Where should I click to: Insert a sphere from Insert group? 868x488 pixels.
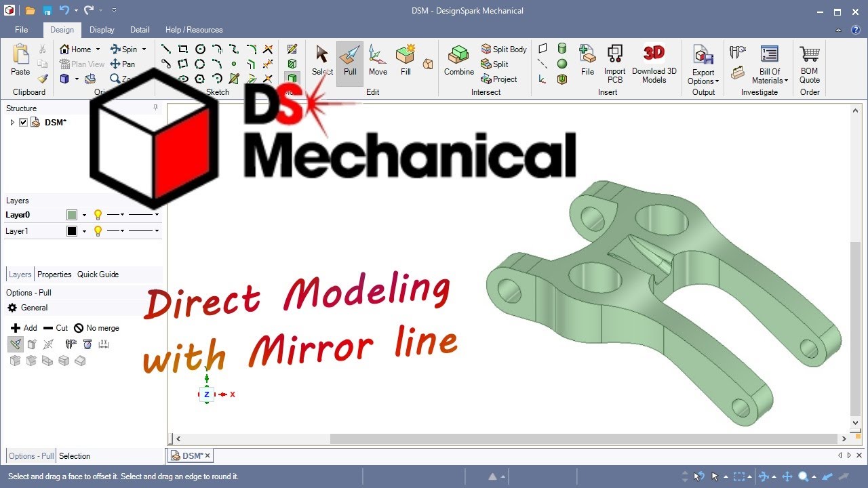(x=562, y=64)
